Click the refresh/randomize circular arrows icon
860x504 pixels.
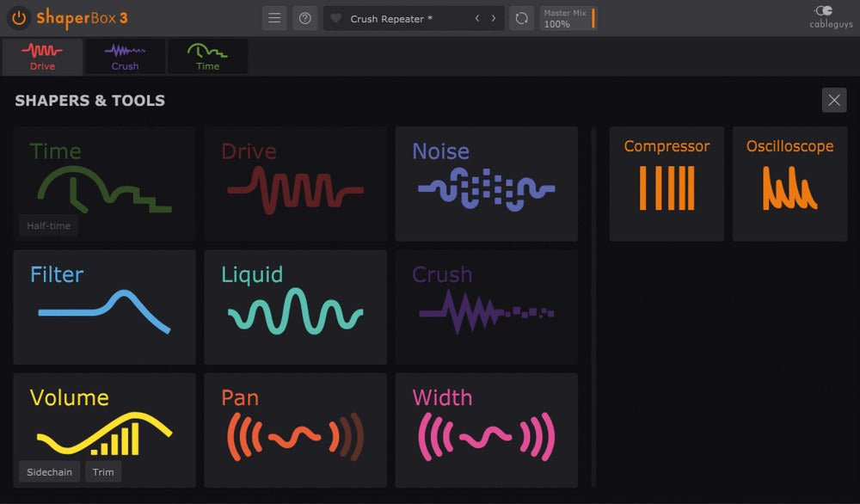tap(520, 18)
